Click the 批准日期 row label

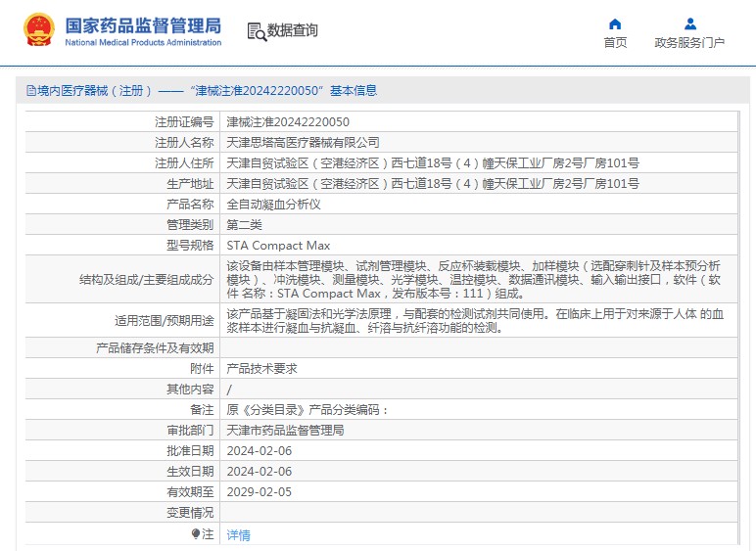[190, 451]
